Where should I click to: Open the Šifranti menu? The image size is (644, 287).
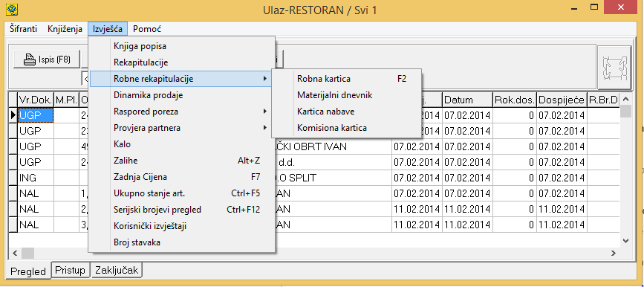(24, 29)
